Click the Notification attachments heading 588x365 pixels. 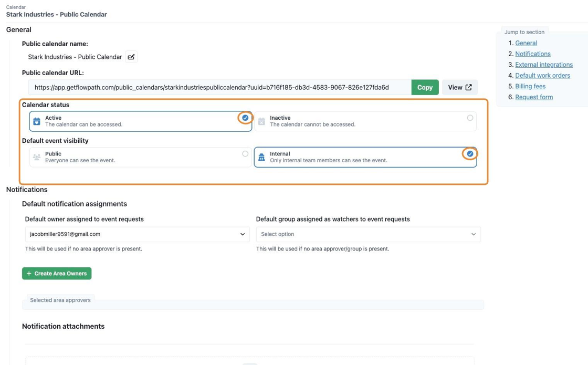64,326
